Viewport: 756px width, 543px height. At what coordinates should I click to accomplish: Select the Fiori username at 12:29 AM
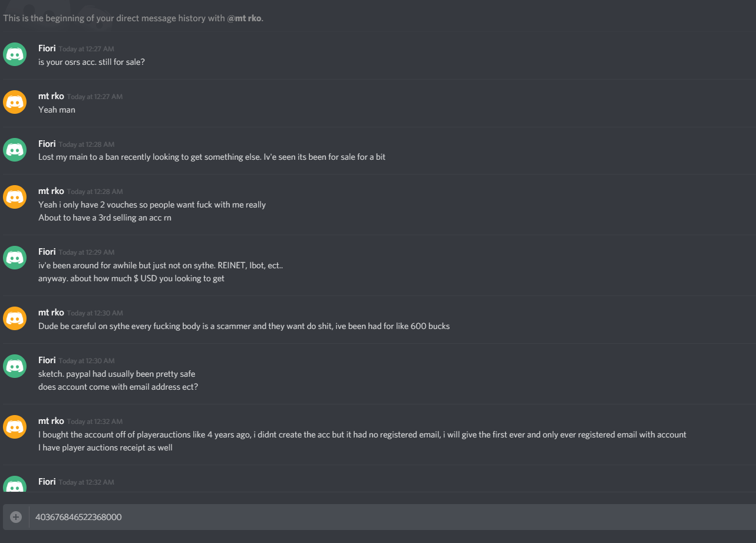(x=47, y=252)
